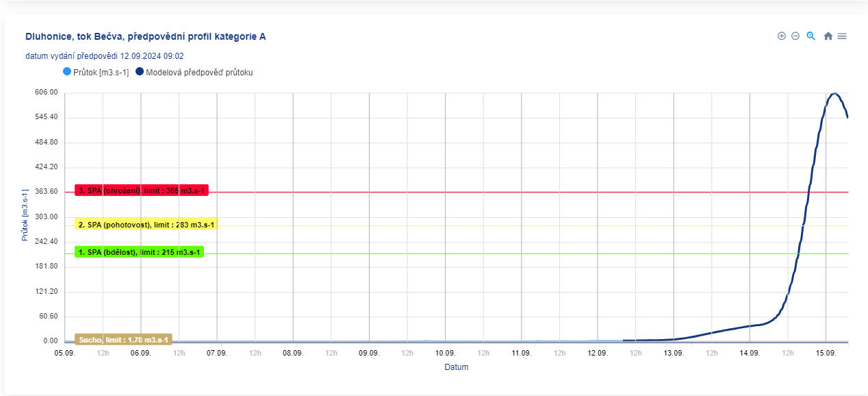Activate the selection zoom magnifier tool

coord(810,36)
